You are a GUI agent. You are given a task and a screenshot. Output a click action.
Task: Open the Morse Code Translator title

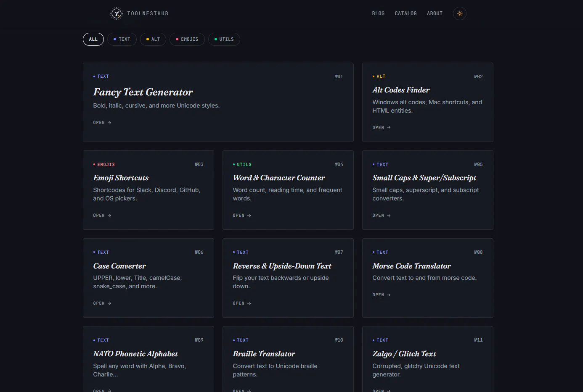tap(411, 266)
